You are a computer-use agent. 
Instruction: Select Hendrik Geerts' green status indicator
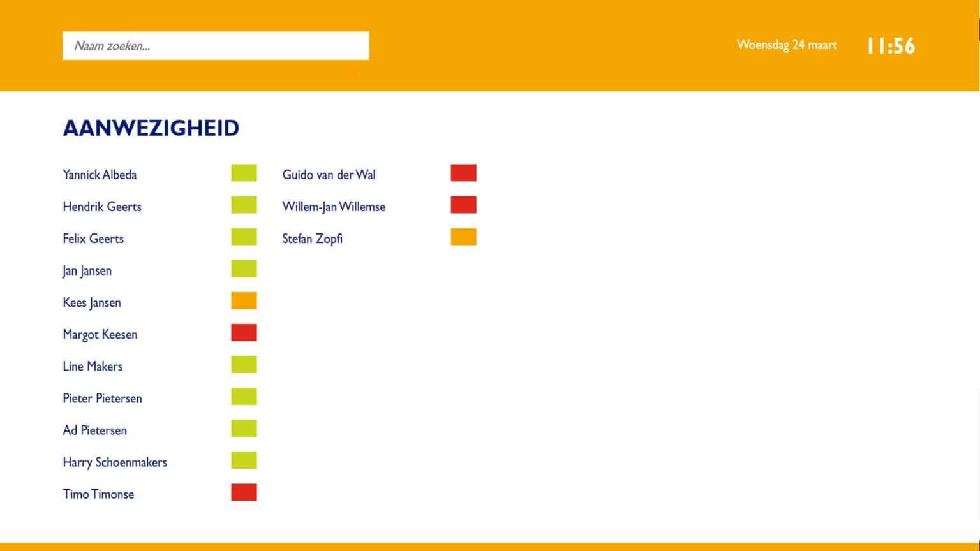[x=244, y=205]
